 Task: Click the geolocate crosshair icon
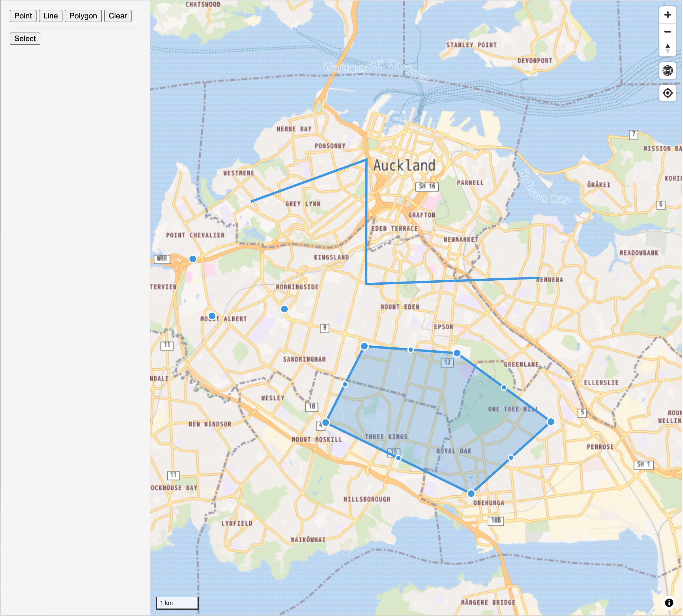coord(667,93)
